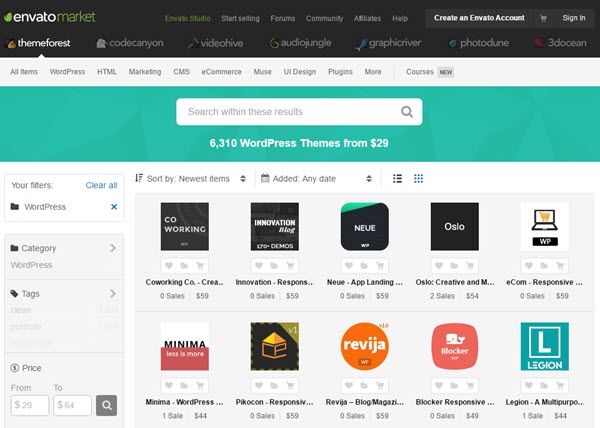The width and height of the screenshot is (600, 428).
Task: Open the Legion theme thumbnail
Action: pos(545,346)
